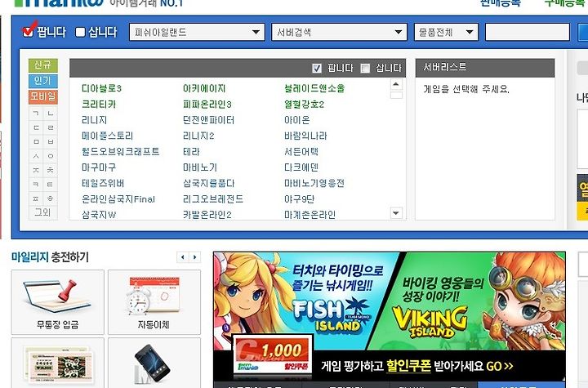
Task: Open the 서버검색 dropdown
Action: tap(339, 33)
